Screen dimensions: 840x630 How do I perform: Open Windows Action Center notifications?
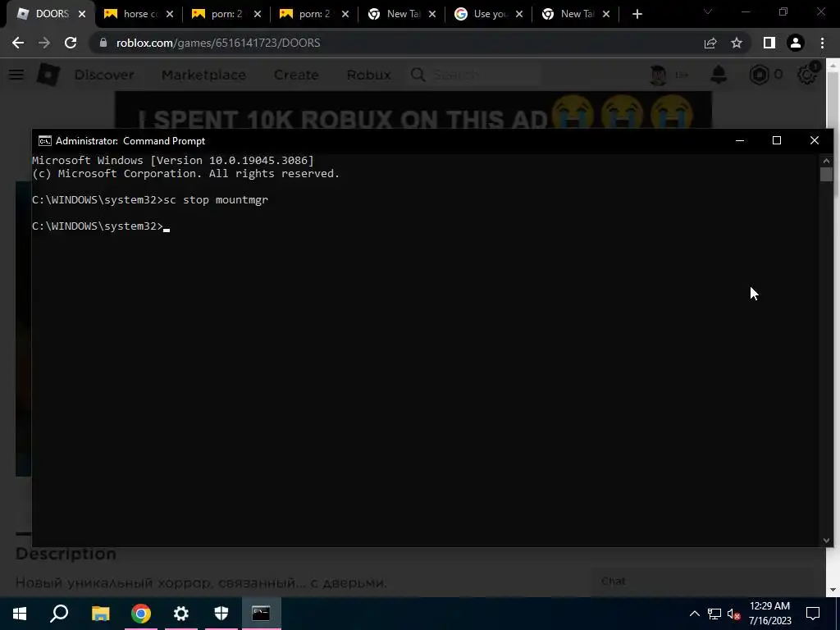813,614
